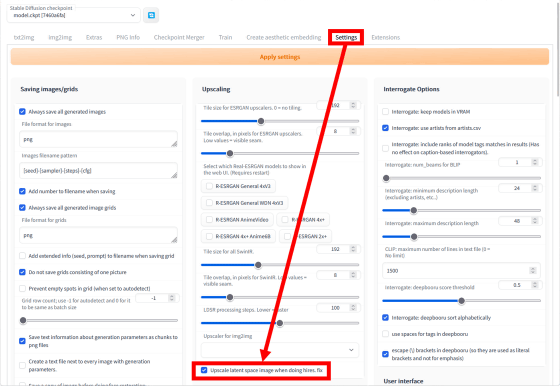The height and width of the screenshot is (386, 560).
Task: Toggle Interrogate: use artists from artists.csv
Action: (x=385, y=128)
